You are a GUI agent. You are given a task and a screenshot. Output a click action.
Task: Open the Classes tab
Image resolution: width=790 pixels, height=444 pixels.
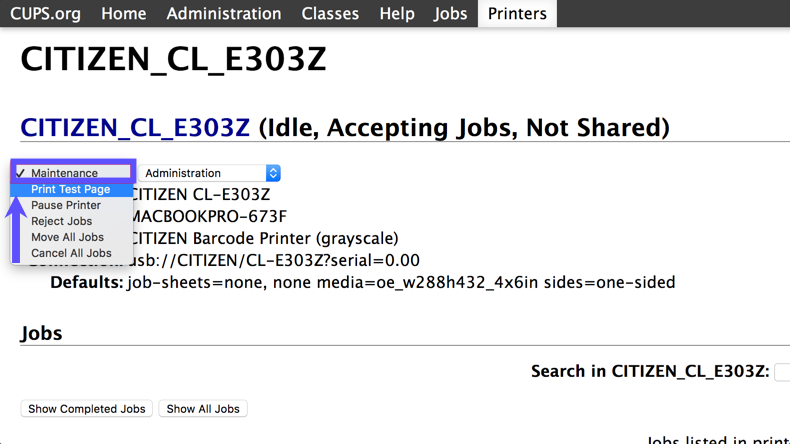[x=330, y=14]
